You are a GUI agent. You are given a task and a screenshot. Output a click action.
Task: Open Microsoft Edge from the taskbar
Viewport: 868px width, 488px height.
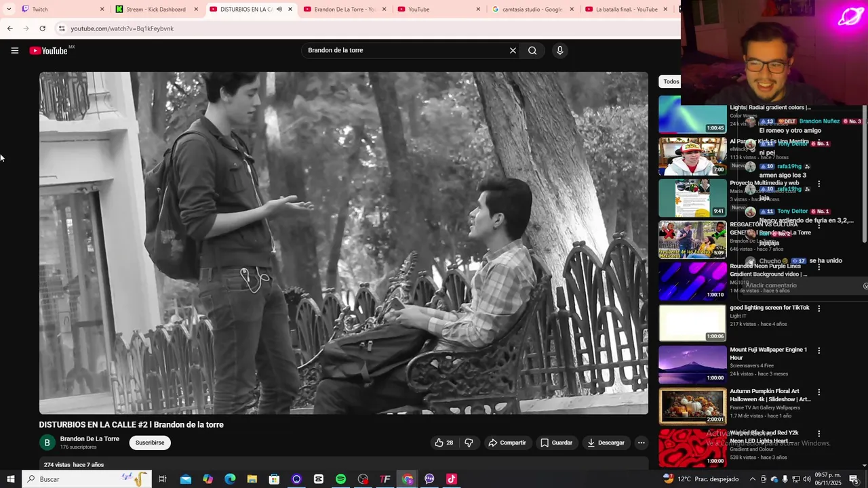point(230,479)
